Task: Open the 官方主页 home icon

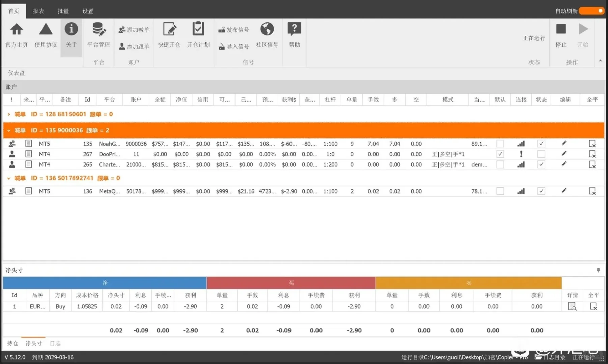Action: pos(17,29)
